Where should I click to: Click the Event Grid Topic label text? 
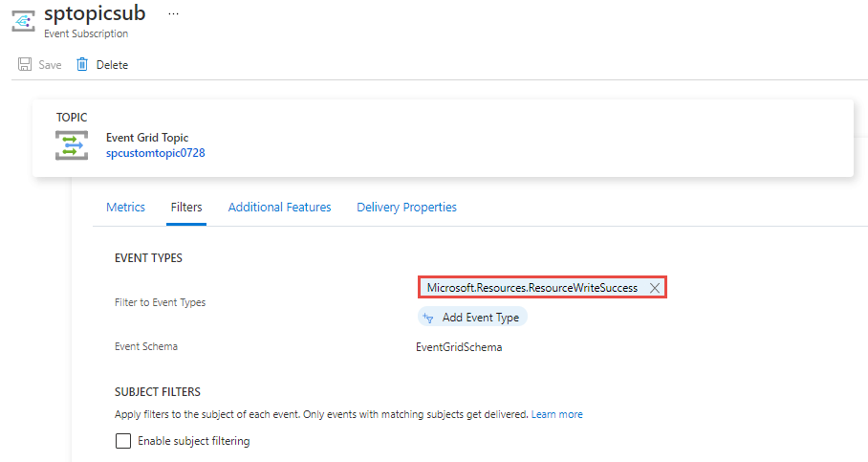[x=147, y=138]
